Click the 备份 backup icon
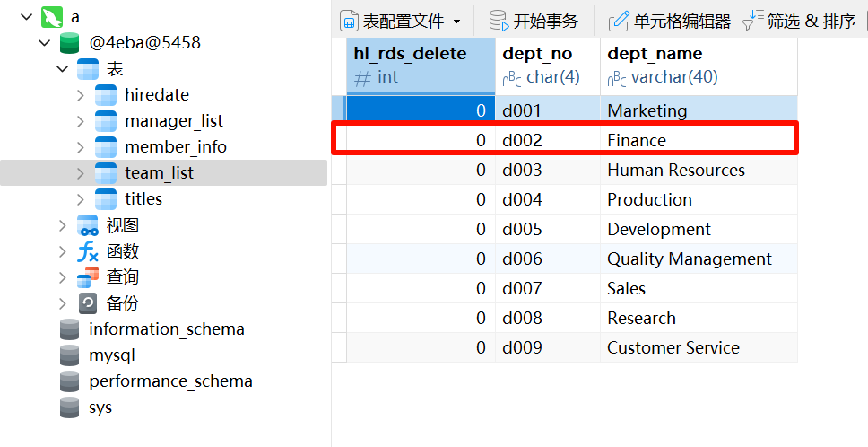Screen dimensions: 868x447 [x=88, y=303]
